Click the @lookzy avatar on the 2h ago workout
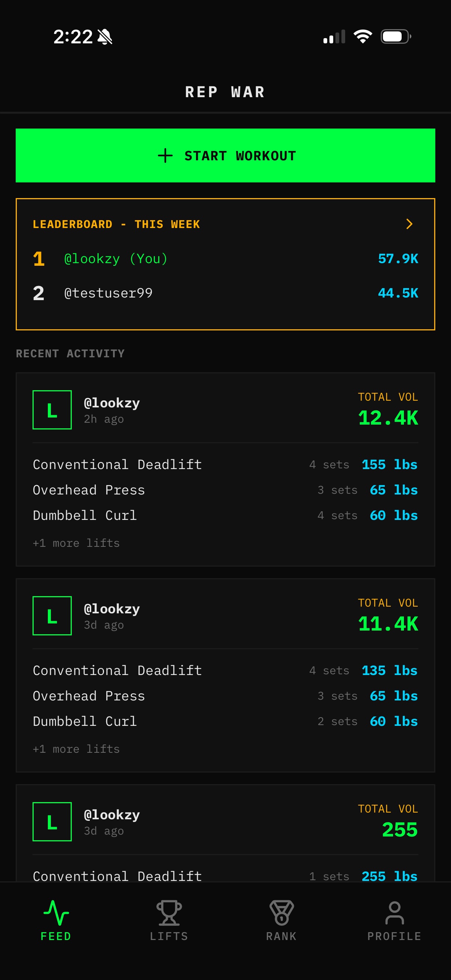 click(52, 410)
